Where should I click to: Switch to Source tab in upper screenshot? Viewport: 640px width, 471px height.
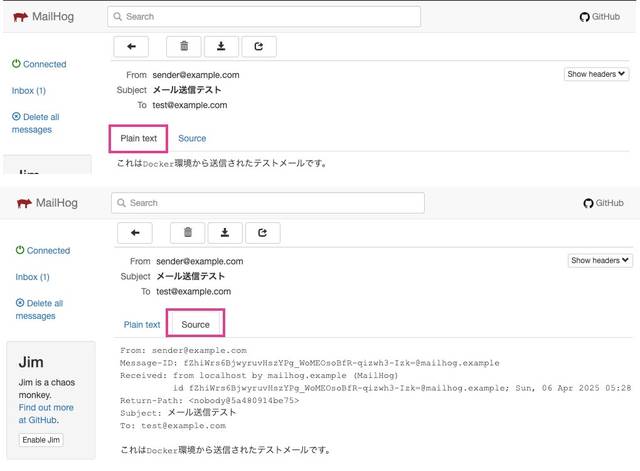pyautogui.click(x=192, y=138)
